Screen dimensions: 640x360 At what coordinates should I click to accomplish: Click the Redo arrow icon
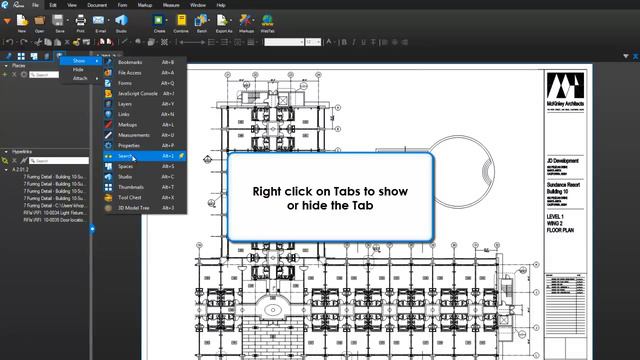click(x=24, y=42)
